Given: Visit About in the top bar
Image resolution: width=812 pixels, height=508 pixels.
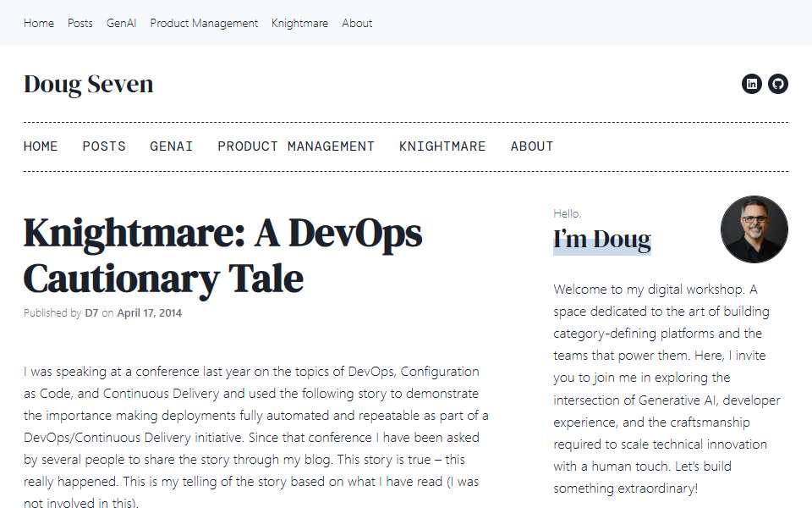Looking at the screenshot, I should tap(357, 24).
